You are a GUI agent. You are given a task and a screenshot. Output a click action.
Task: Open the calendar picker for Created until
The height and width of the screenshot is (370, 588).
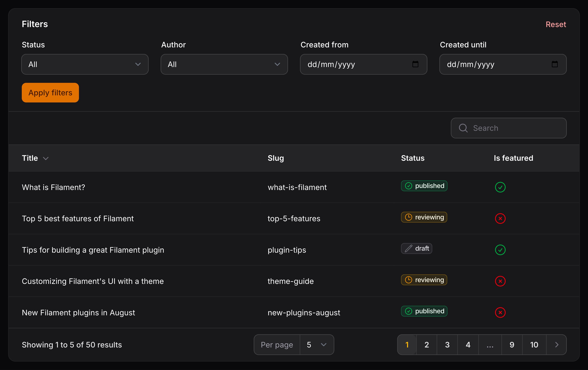tap(555, 64)
